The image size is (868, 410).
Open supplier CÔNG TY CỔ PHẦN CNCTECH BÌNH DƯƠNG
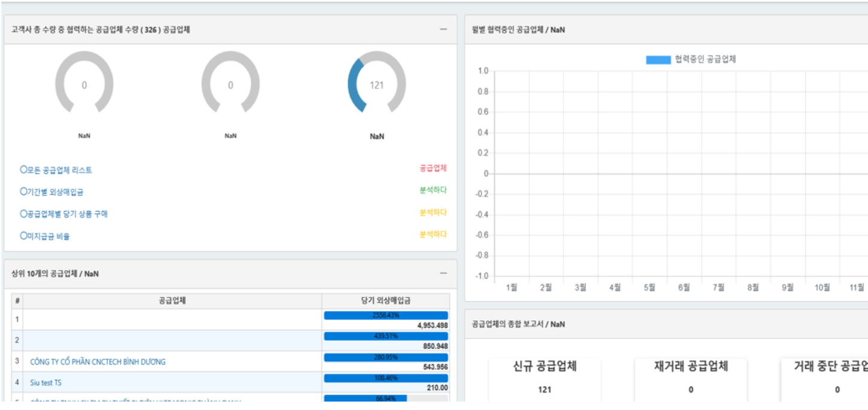tap(98, 362)
